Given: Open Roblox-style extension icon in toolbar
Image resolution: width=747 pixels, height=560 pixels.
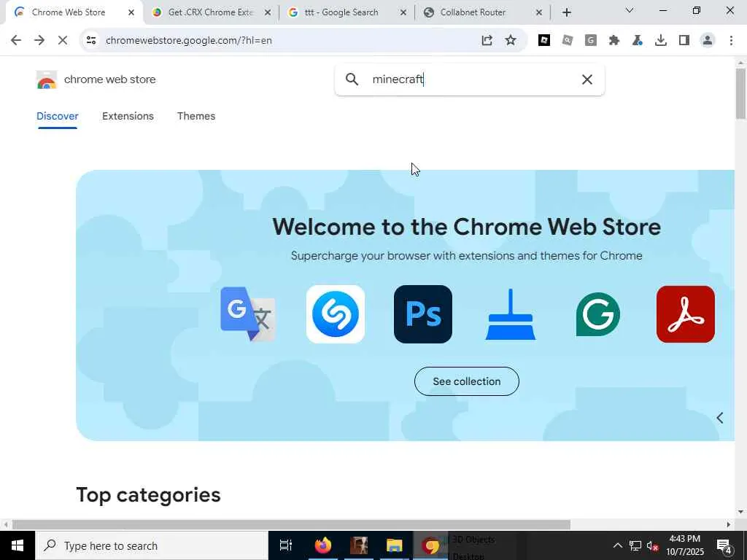Looking at the screenshot, I should (x=544, y=41).
